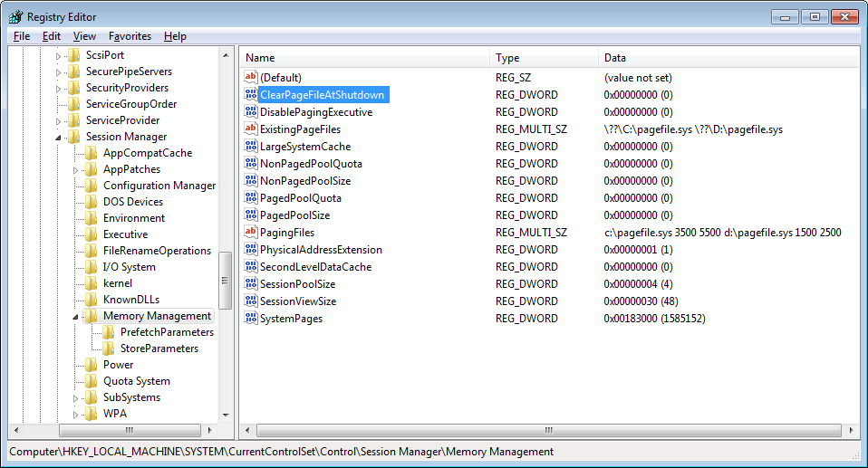The height and width of the screenshot is (468, 868).
Task: Open the Favorites menu
Action: click(130, 36)
